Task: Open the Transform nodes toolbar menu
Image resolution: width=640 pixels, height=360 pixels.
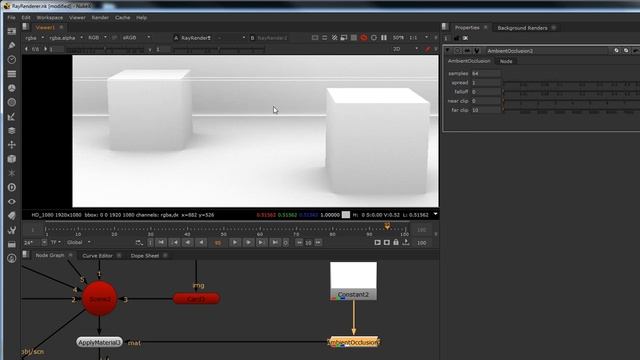Action: (x=12, y=145)
